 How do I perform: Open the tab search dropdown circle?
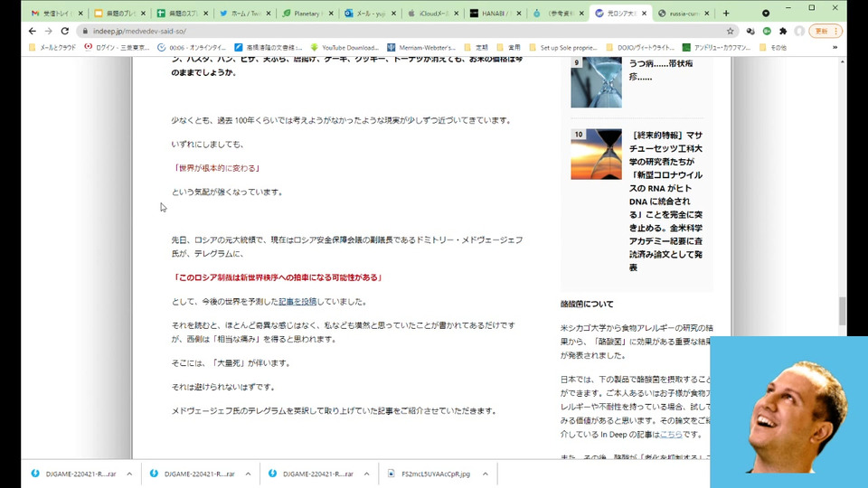(x=766, y=13)
